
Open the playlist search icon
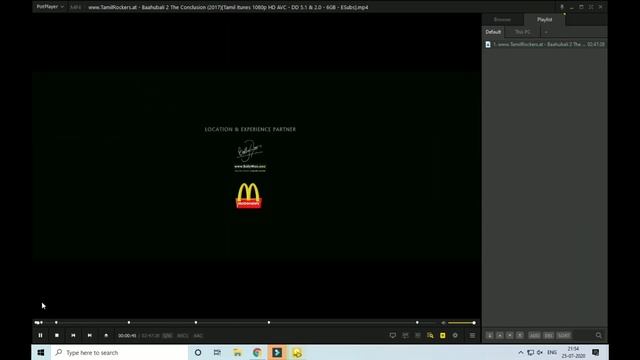(x=598, y=336)
